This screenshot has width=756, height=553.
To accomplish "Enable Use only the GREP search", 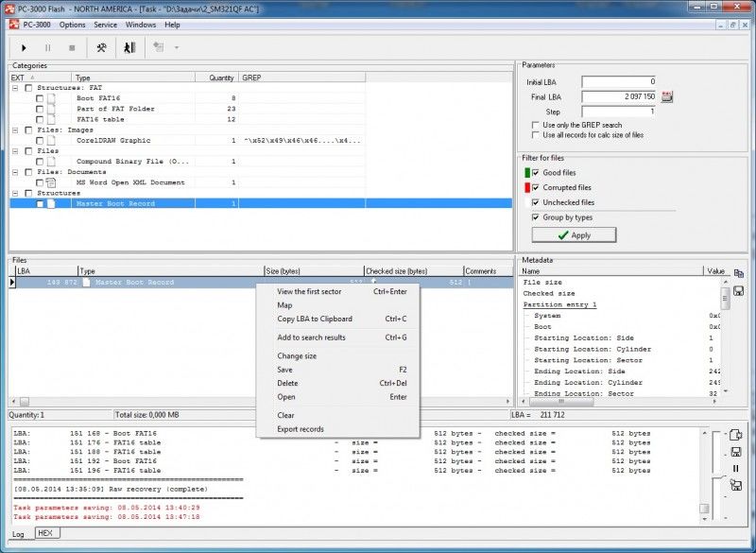I will click(x=535, y=125).
